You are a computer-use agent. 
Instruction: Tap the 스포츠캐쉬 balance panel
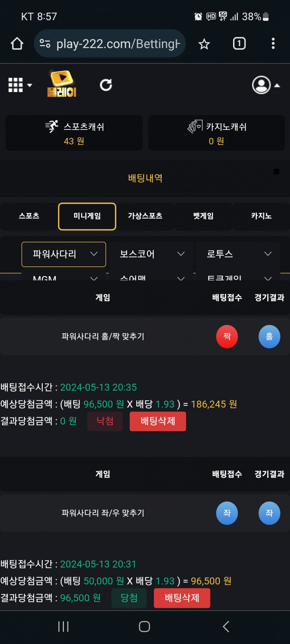(x=74, y=133)
